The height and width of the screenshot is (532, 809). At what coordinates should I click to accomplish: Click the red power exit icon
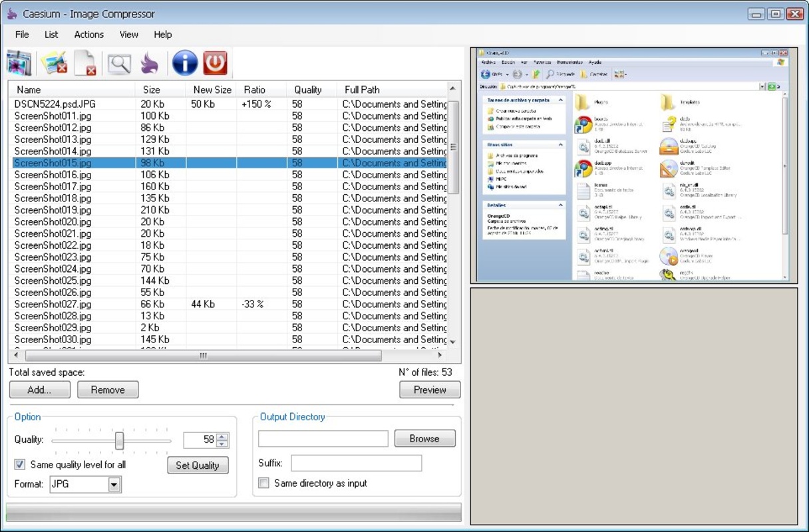click(215, 63)
